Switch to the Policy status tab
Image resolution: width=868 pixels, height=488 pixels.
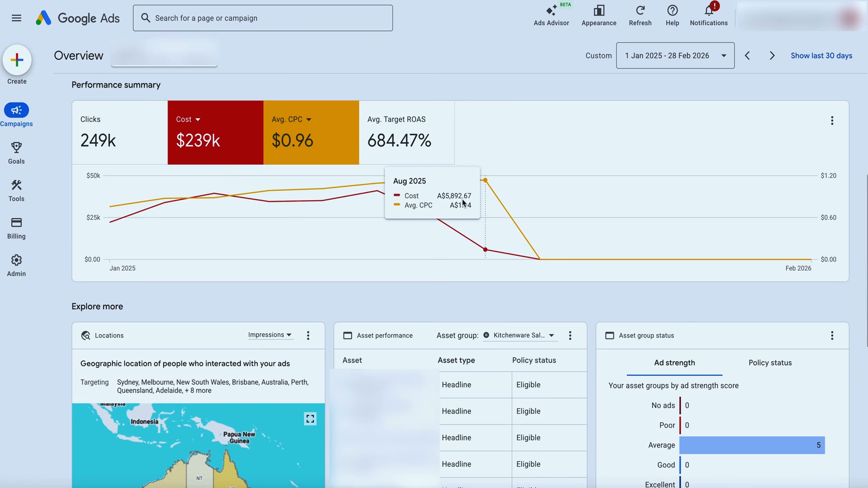(x=770, y=363)
